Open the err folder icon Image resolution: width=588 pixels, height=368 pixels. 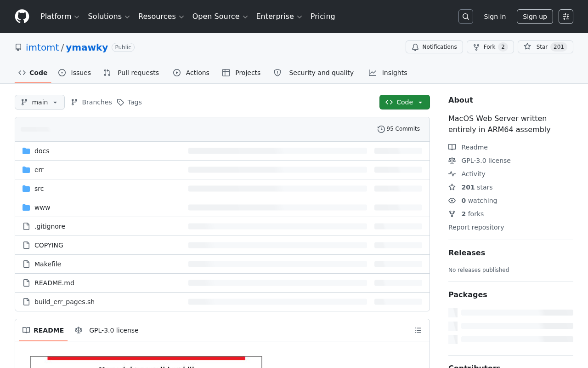[x=26, y=170]
